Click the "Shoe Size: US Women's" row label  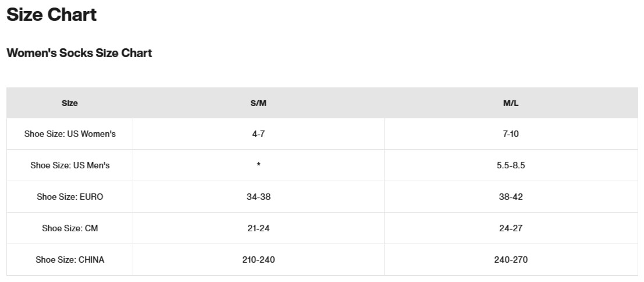70,134
